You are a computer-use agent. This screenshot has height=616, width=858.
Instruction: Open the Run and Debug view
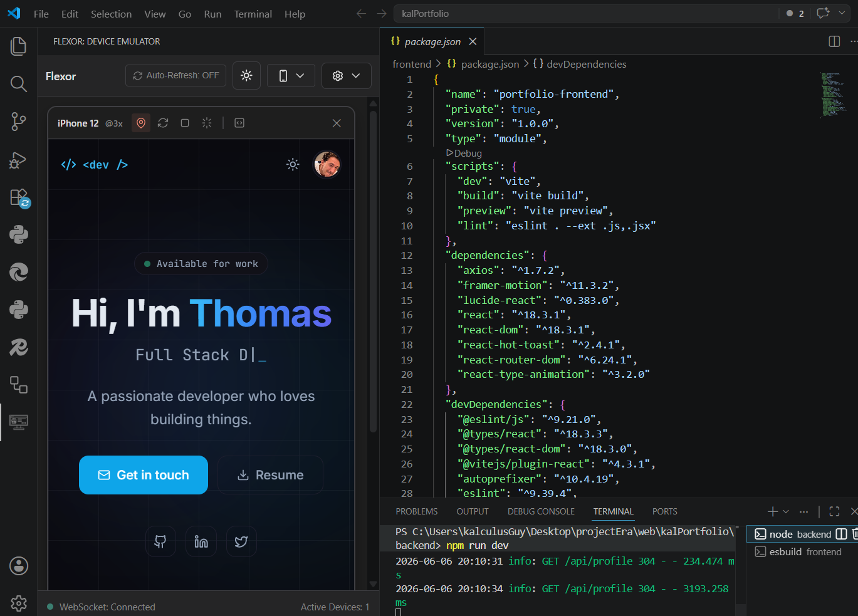[19, 160]
